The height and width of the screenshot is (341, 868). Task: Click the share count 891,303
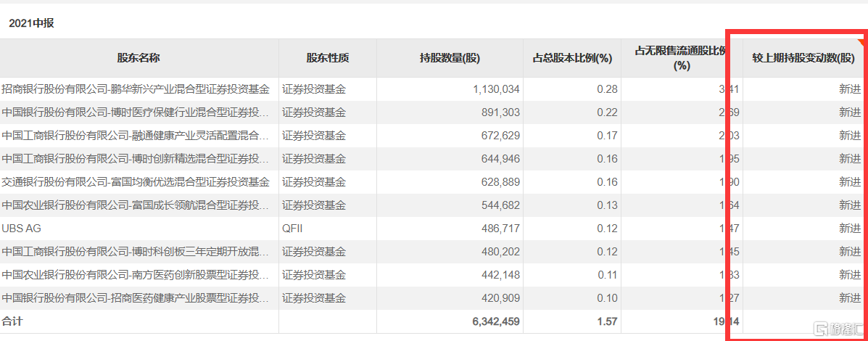tap(502, 112)
